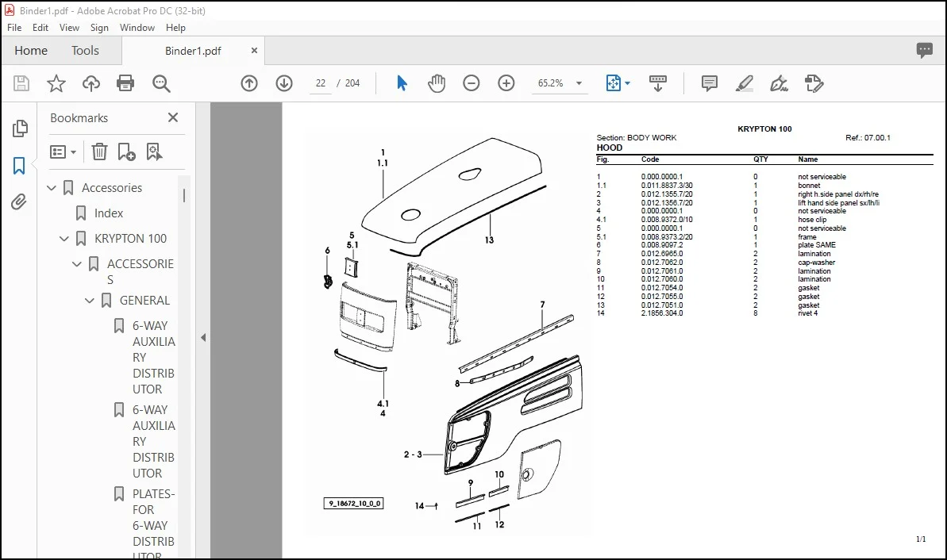Image resolution: width=947 pixels, height=560 pixels.
Task: Click the 'rivet 4' part name
Action: [x=808, y=313]
